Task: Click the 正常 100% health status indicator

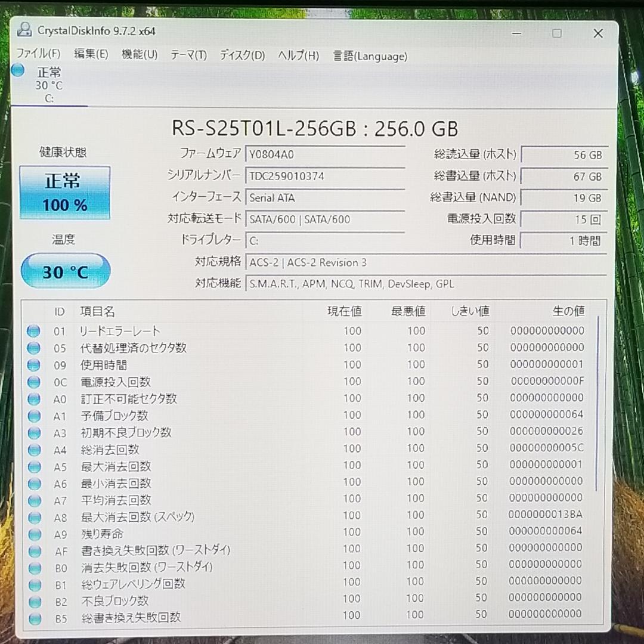Action: click(64, 192)
